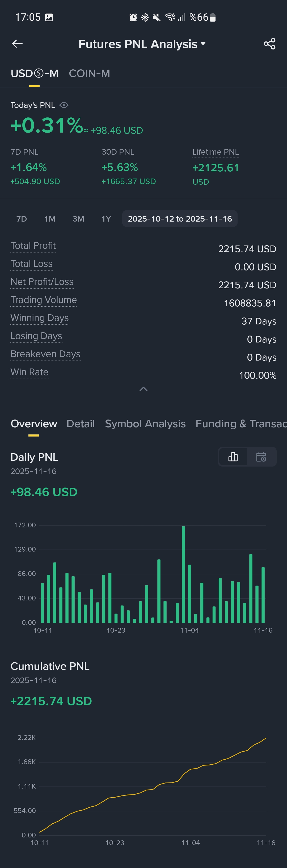287x868 pixels.
Task: Select the 3M time period
Action: (78, 218)
